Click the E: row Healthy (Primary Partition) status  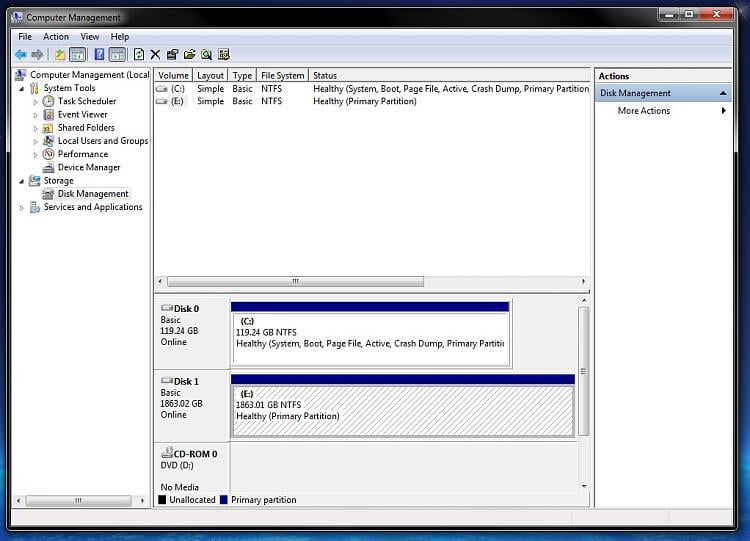[x=364, y=101]
